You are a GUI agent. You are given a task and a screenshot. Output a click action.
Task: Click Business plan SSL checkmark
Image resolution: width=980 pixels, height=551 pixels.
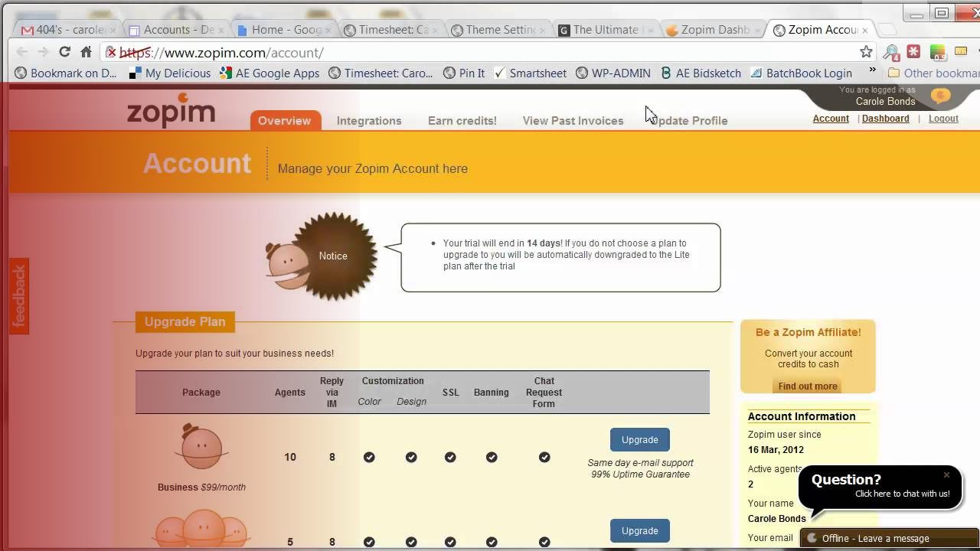(x=450, y=457)
